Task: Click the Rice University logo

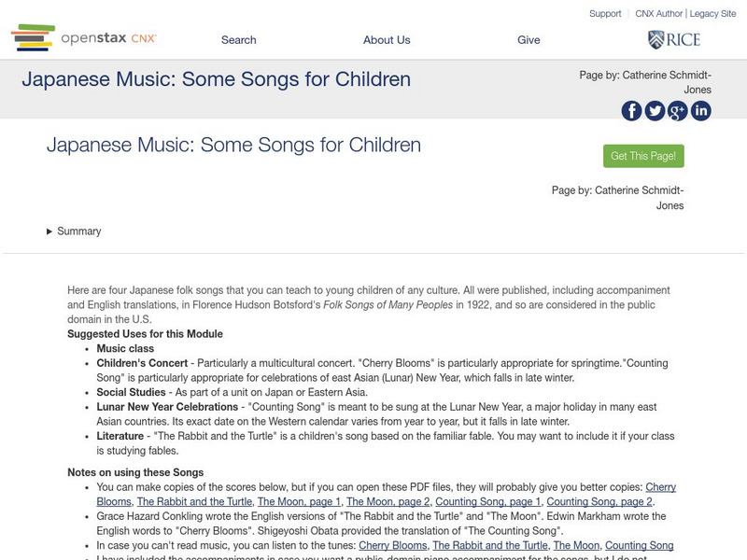Action: click(x=674, y=39)
